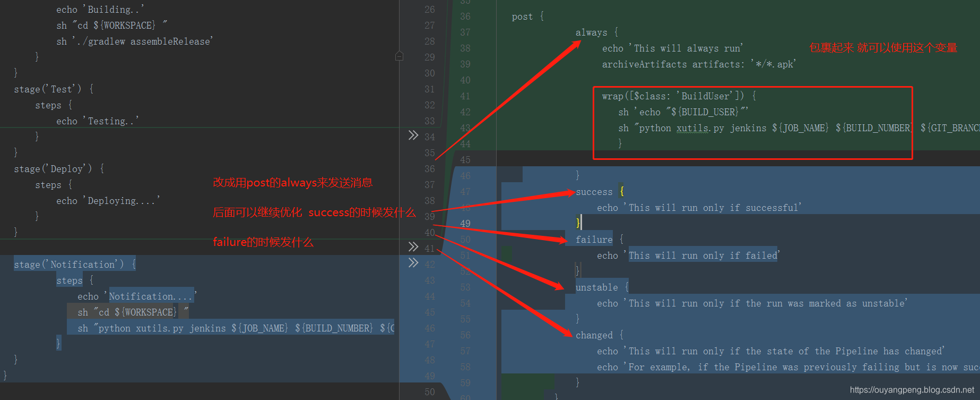Image resolution: width=980 pixels, height=400 pixels.
Task: Click the echo 'Building..' line
Action: (x=100, y=10)
